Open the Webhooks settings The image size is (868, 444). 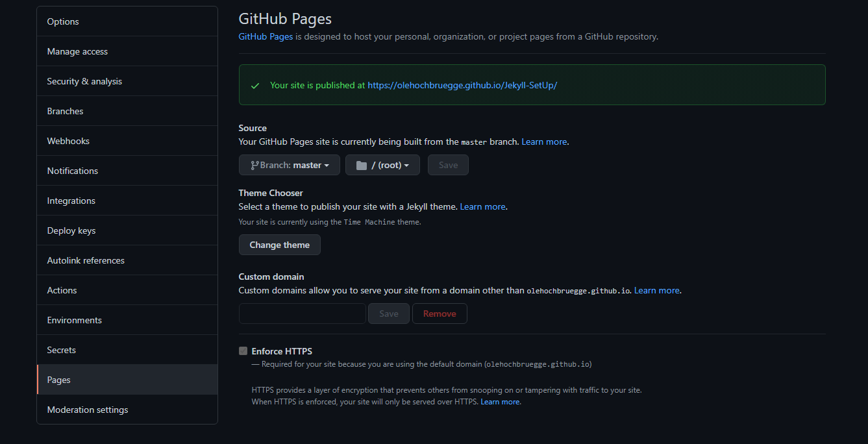click(x=127, y=141)
